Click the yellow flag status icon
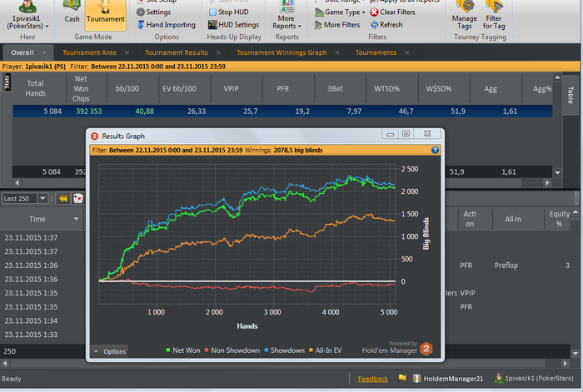The height and width of the screenshot is (392, 583). [402, 378]
